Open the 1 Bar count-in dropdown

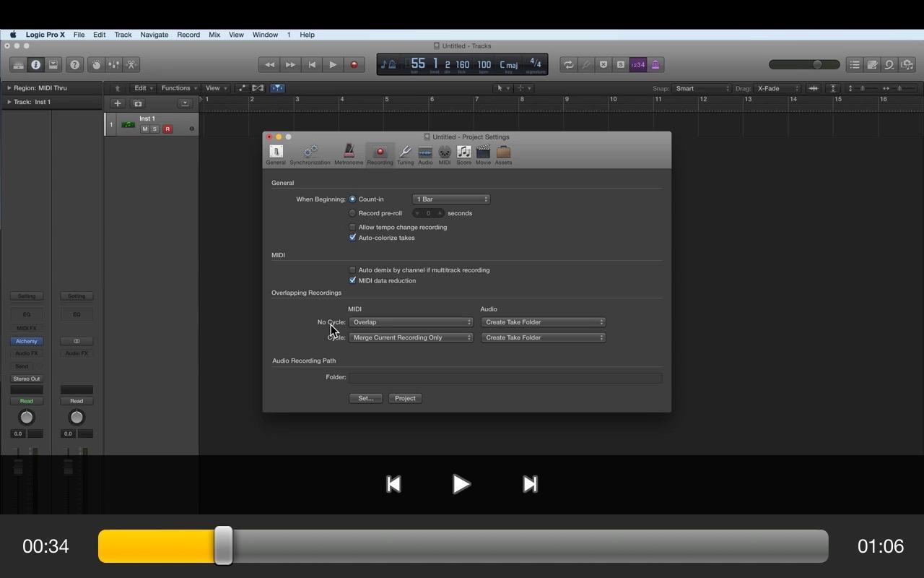(x=451, y=199)
